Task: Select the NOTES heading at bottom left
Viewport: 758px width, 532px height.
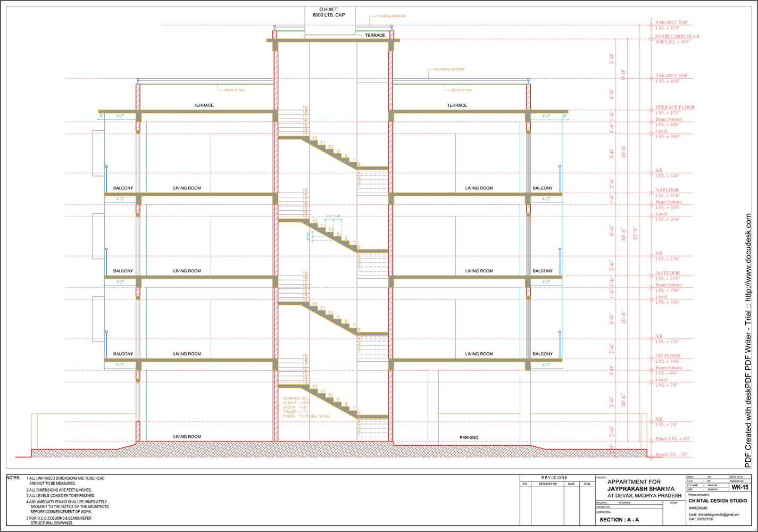Action: pyautogui.click(x=13, y=478)
